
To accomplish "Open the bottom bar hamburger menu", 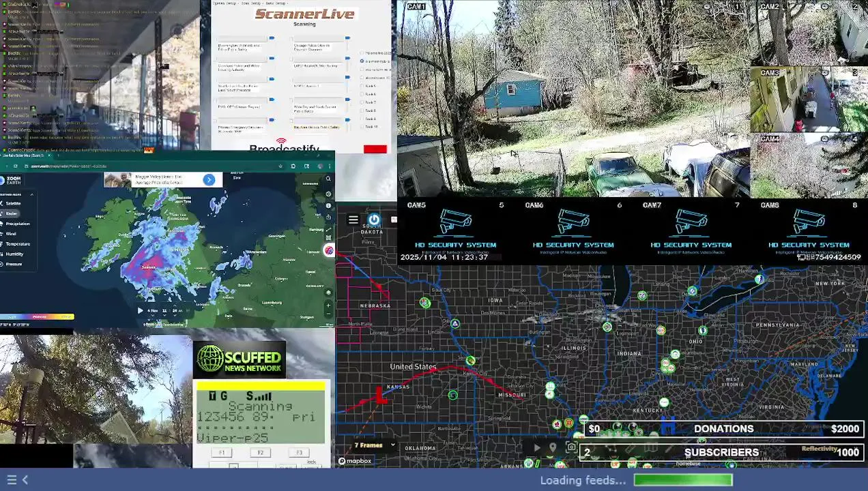I will (12, 480).
